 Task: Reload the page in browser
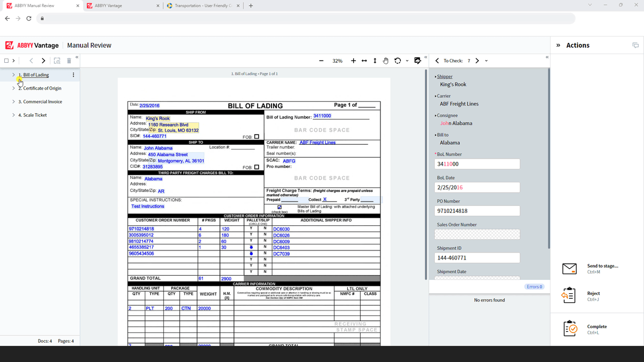pos(28,18)
